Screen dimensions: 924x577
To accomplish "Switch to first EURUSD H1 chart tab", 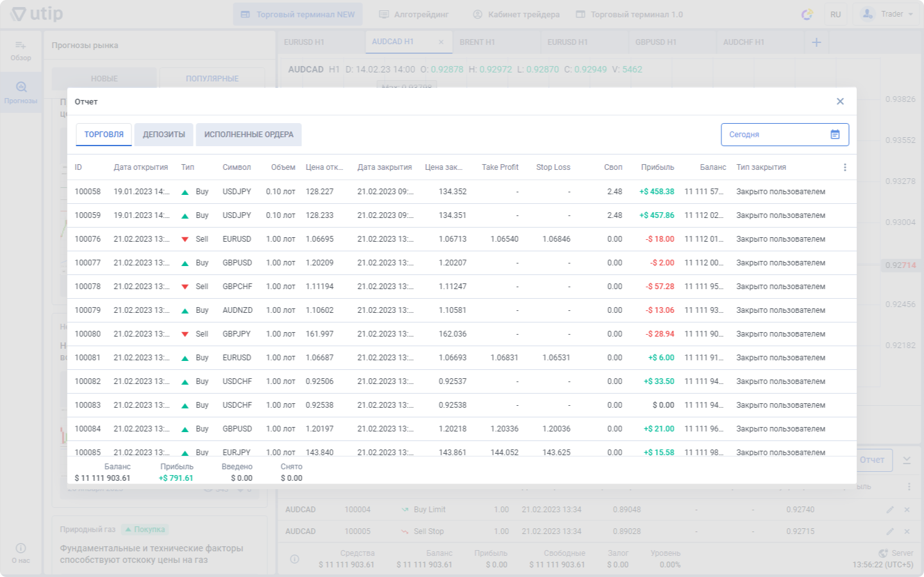I will [x=321, y=42].
